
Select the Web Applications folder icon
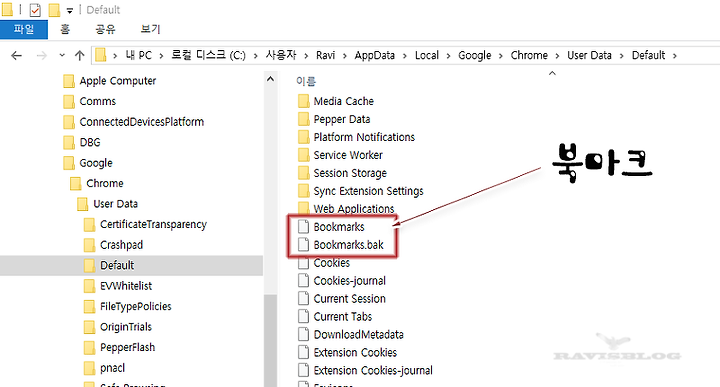pyautogui.click(x=304, y=208)
